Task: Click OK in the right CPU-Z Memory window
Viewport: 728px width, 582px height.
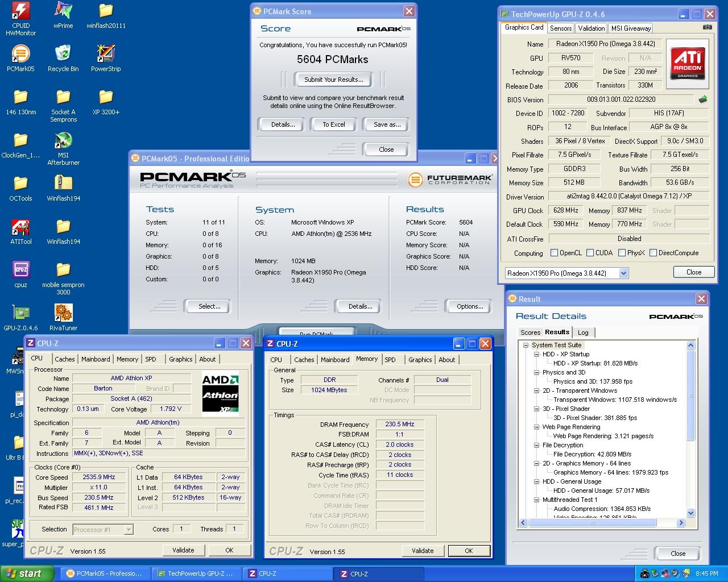Action: coord(469,551)
